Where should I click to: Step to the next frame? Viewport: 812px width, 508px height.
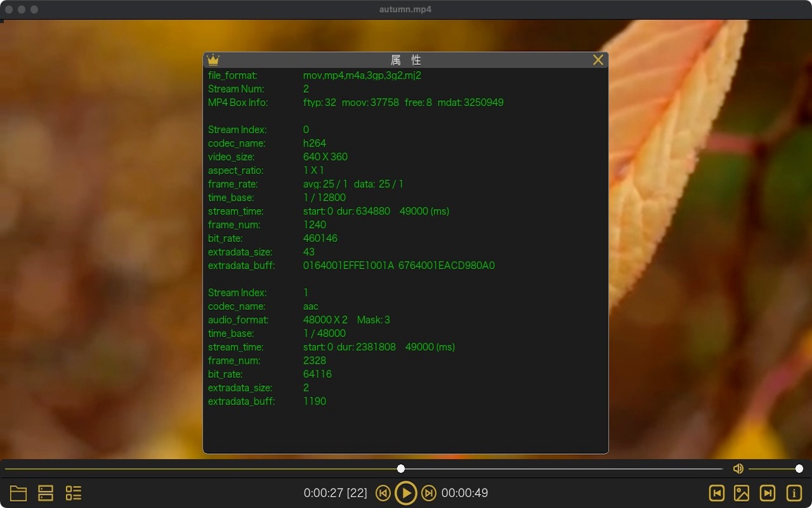[429, 493]
